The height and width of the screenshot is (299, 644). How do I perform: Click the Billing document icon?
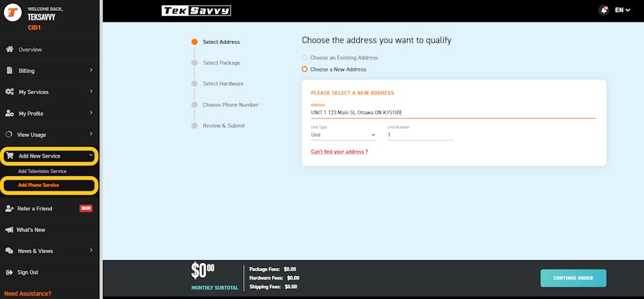10,70
